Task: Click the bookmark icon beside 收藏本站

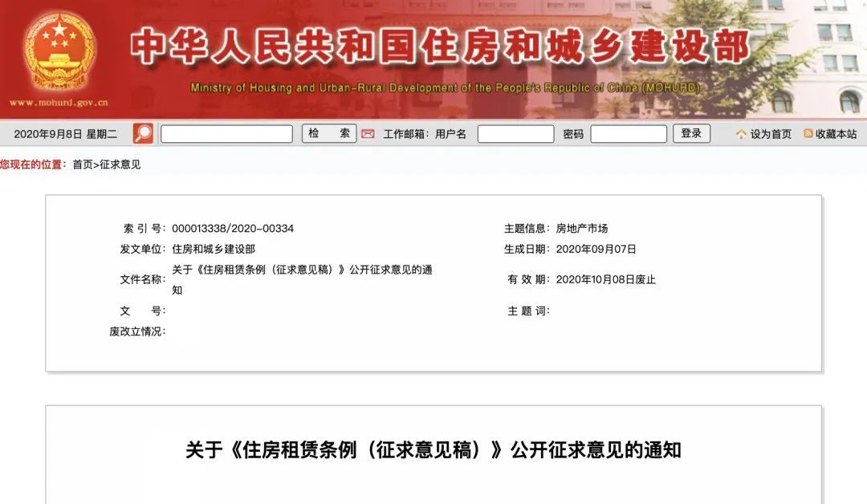Action: 808,133
